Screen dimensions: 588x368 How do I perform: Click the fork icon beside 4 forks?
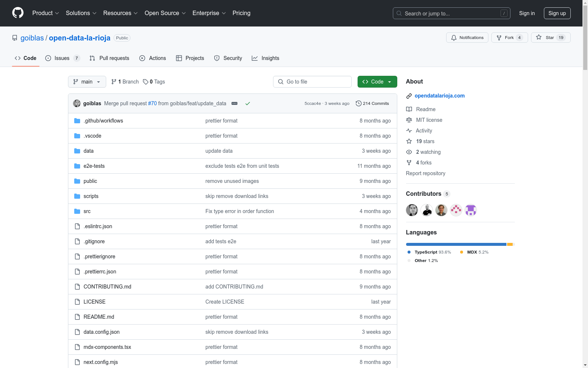[409, 163]
